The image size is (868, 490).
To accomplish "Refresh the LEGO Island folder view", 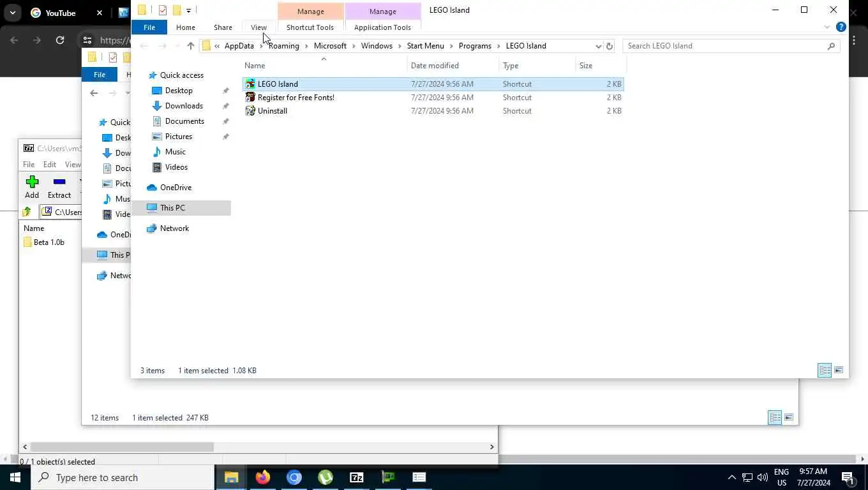I will pyautogui.click(x=610, y=46).
